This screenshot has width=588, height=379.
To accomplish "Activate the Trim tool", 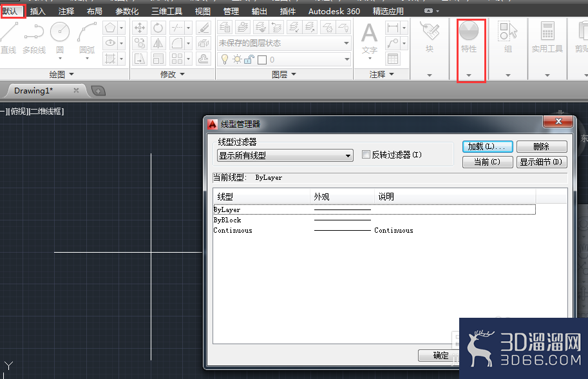I will (176, 28).
